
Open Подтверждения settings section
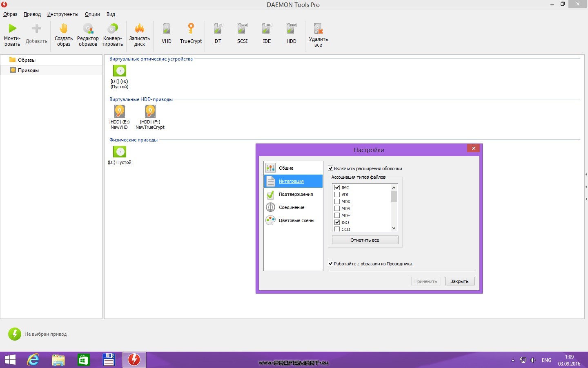tap(293, 194)
